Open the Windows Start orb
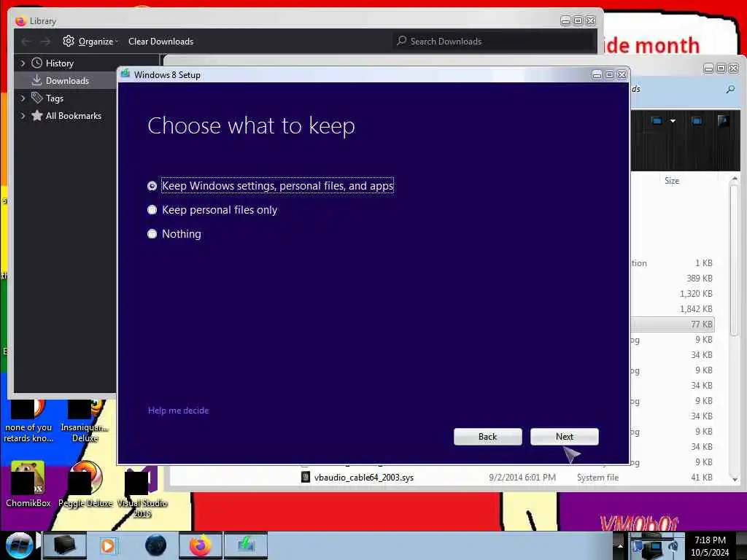 [20, 545]
